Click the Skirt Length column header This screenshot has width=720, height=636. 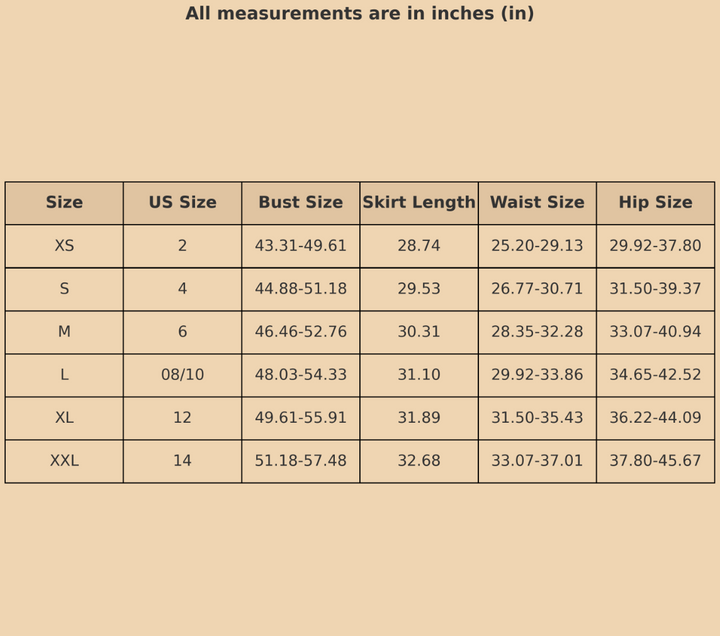(419, 203)
